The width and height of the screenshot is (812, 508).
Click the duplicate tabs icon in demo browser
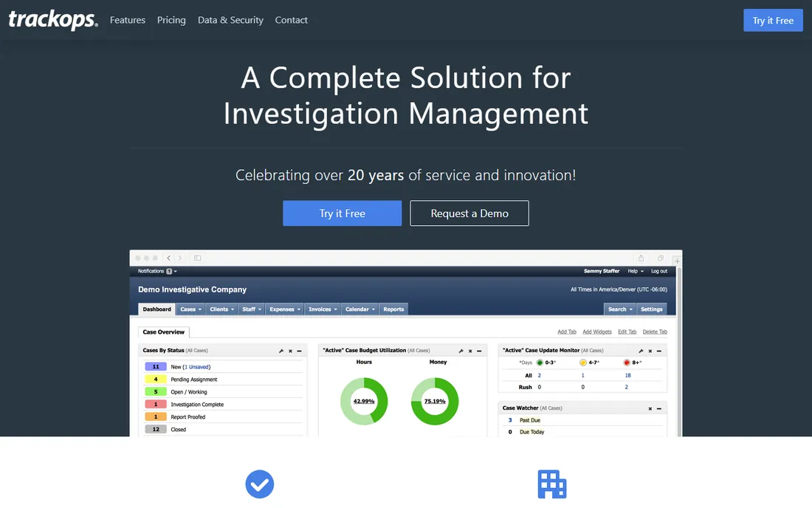coord(660,258)
